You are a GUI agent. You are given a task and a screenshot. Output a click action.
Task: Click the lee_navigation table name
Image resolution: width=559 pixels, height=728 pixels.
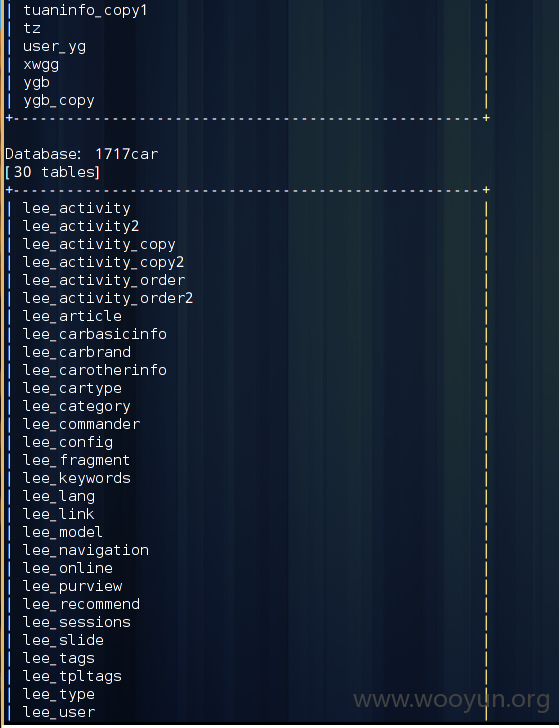[x=86, y=550]
